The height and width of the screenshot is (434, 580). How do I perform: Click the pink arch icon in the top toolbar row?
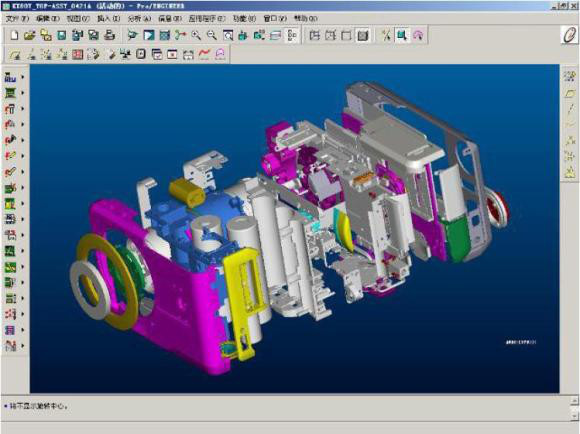[418, 36]
